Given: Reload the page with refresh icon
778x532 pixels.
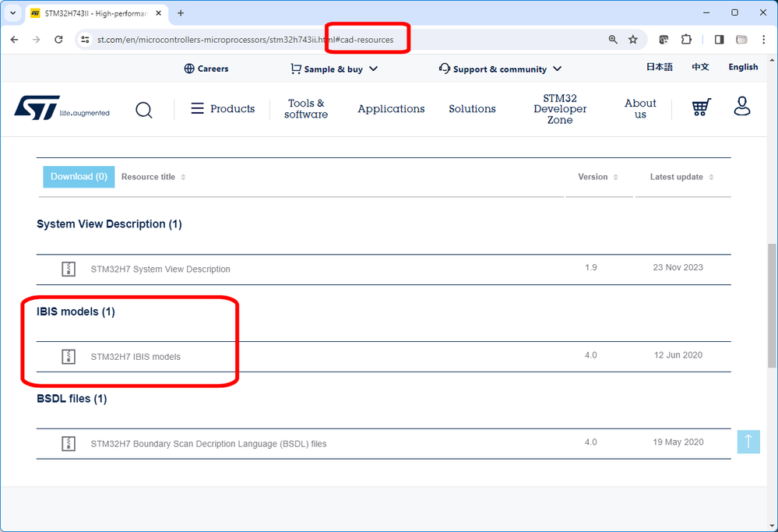Looking at the screenshot, I should point(58,40).
